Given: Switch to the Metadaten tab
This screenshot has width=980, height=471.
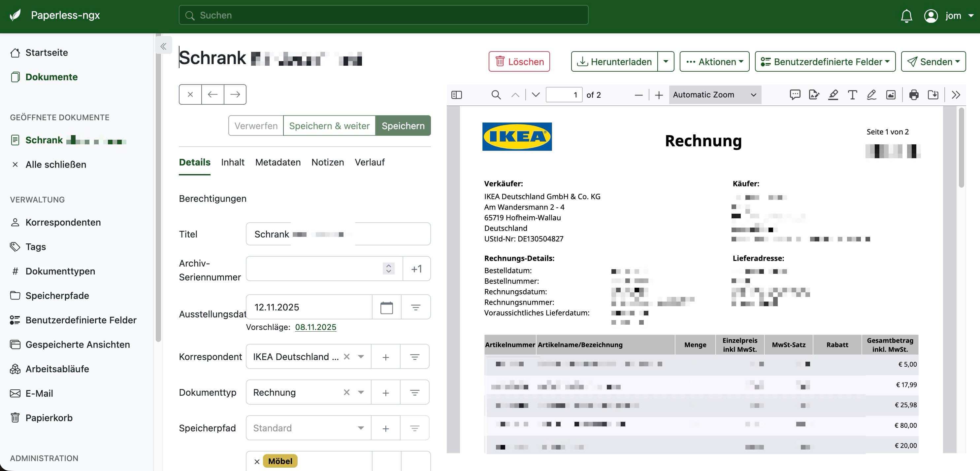Looking at the screenshot, I should click(x=278, y=162).
